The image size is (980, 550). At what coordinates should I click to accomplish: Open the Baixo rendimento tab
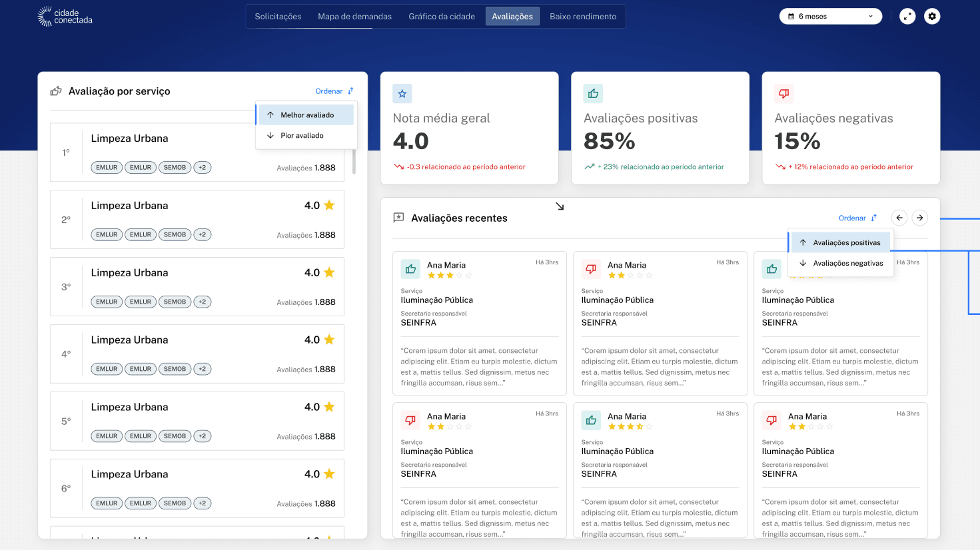click(x=583, y=17)
